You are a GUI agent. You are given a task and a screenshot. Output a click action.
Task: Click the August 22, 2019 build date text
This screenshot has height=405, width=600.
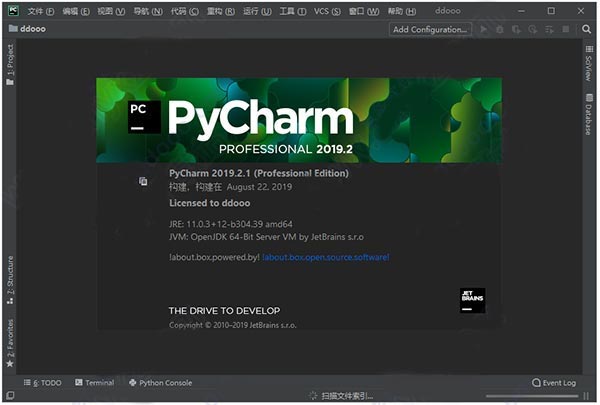(x=259, y=187)
